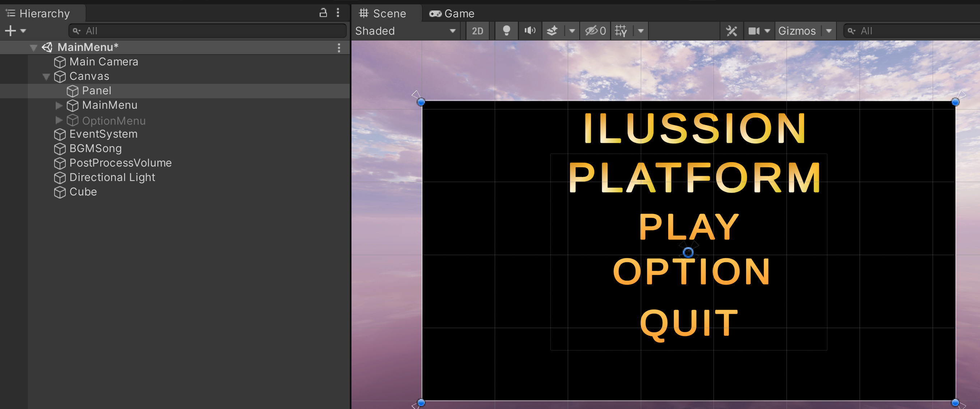Select the Gizmos dropdown arrow
980x409 pixels.
829,30
